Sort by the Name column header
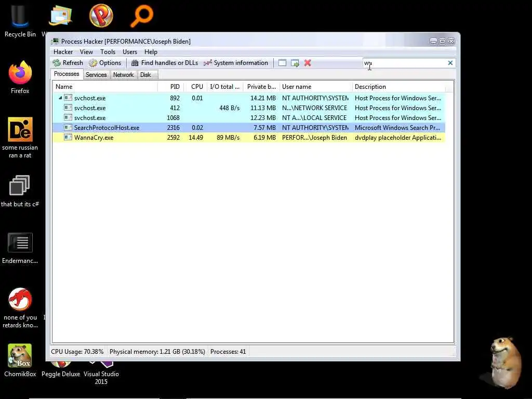532x399 pixels. (x=105, y=87)
